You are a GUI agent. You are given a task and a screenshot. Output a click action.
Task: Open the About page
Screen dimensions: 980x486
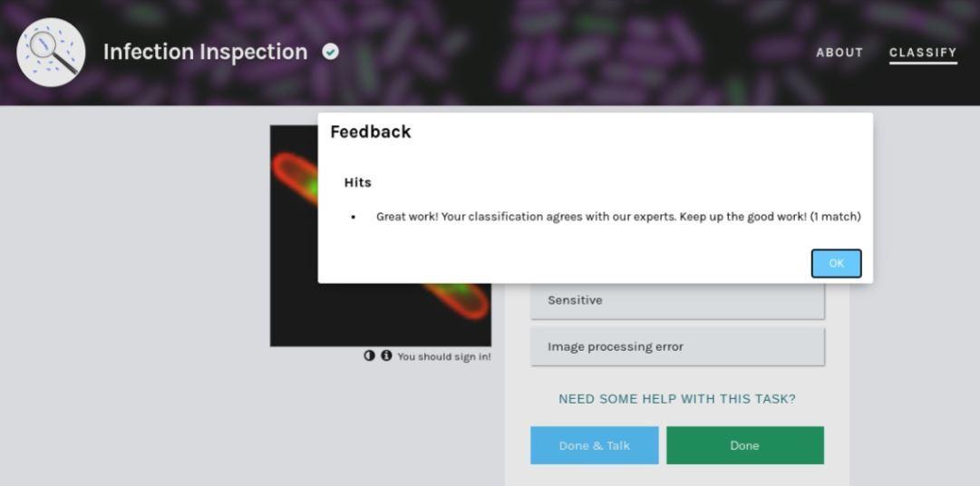pos(839,53)
